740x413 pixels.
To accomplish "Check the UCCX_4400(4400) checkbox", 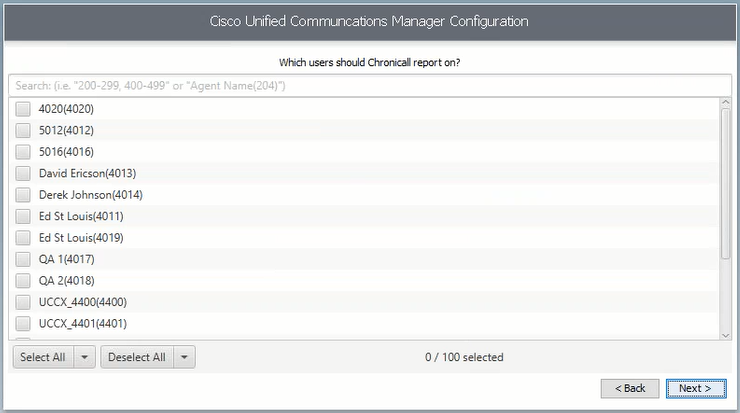I will point(23,302).
